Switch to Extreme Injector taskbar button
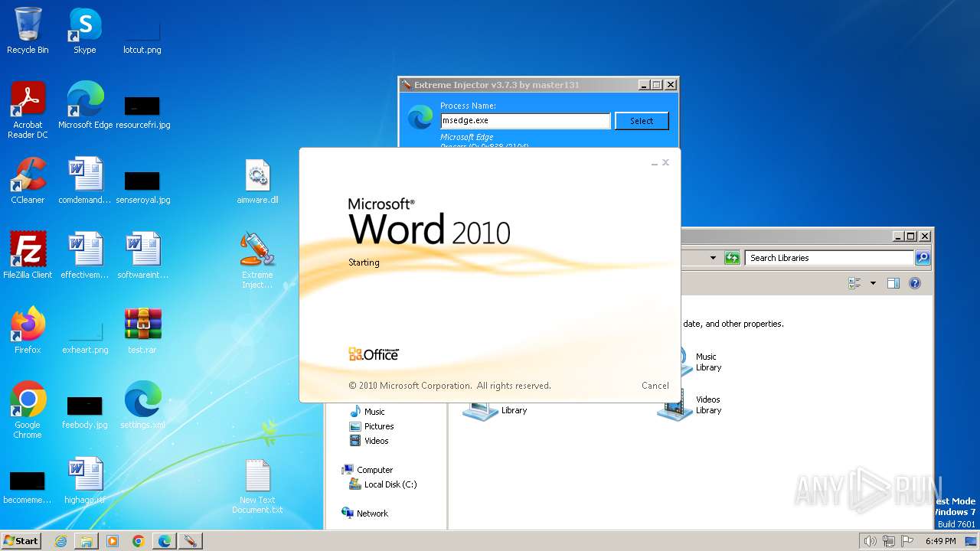This screenshot has width=980, height=551. coord(190,541)
